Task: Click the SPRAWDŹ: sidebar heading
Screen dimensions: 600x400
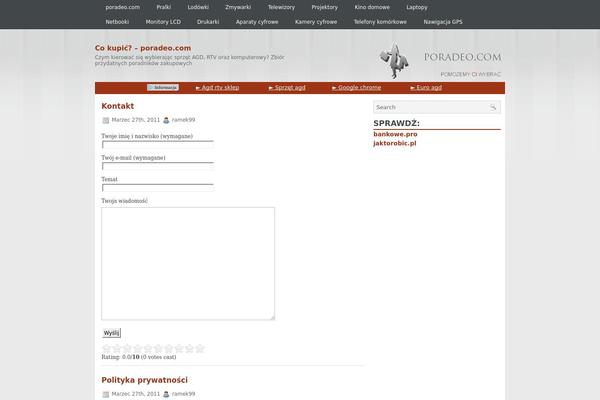Action: [396, 123]
